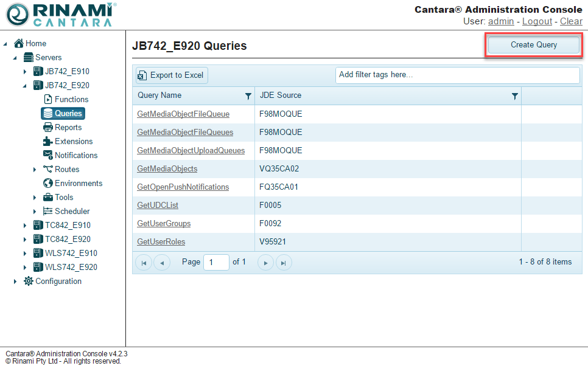Click the Tools briefcase icon
This screenshot has width=588, height=377.
48,197
